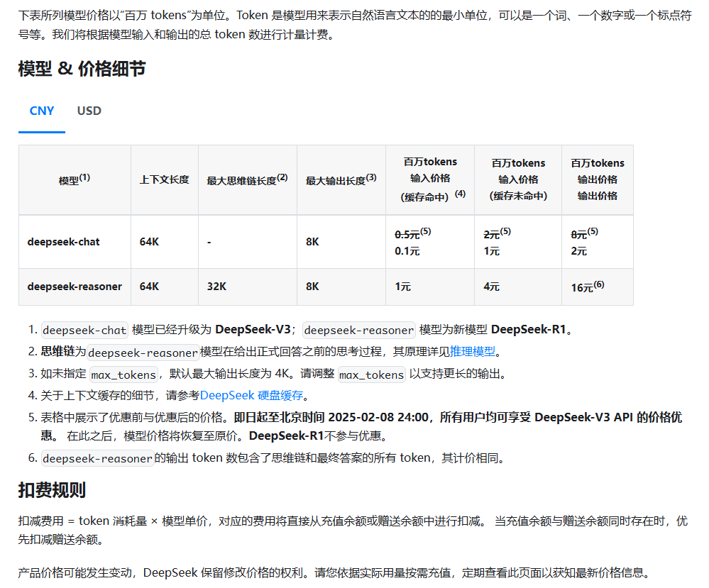Select the deepseek-chat row name in table
The image size is (709, 588).
(63, 242)
